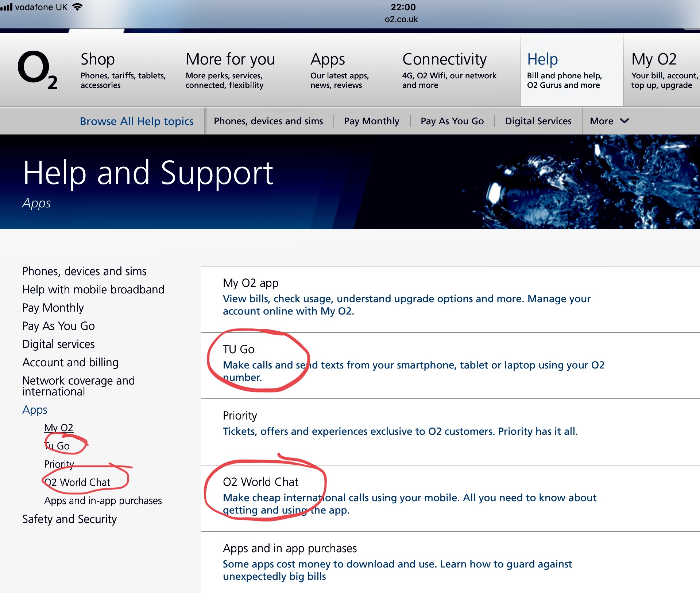Open Make calls and send texts link
Image resolution: width=700 pixels, height=593 pixels.
(x=414, y=371)
